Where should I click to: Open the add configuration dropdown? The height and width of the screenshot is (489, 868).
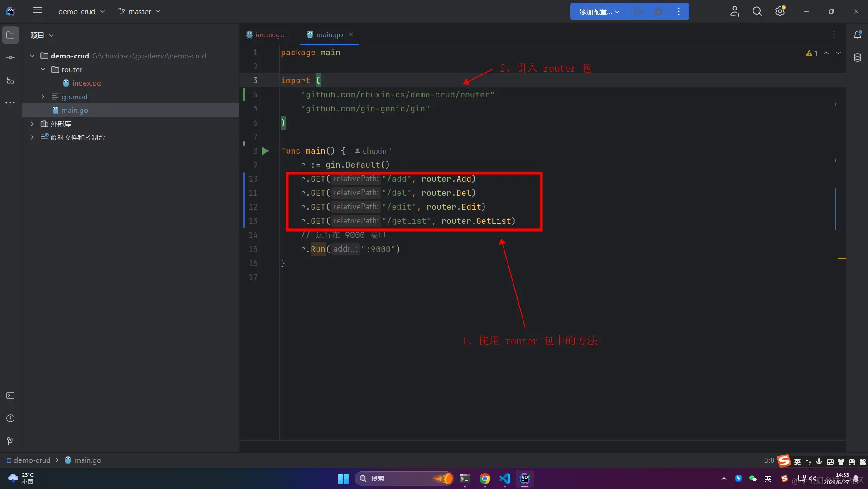[x=599, y=11]
